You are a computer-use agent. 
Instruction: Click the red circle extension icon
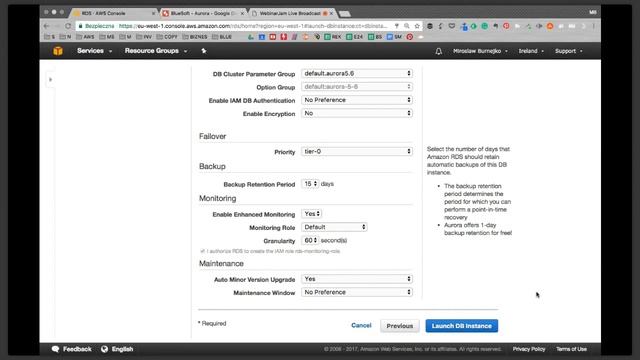pyautogui.click(x=506, y=26)
